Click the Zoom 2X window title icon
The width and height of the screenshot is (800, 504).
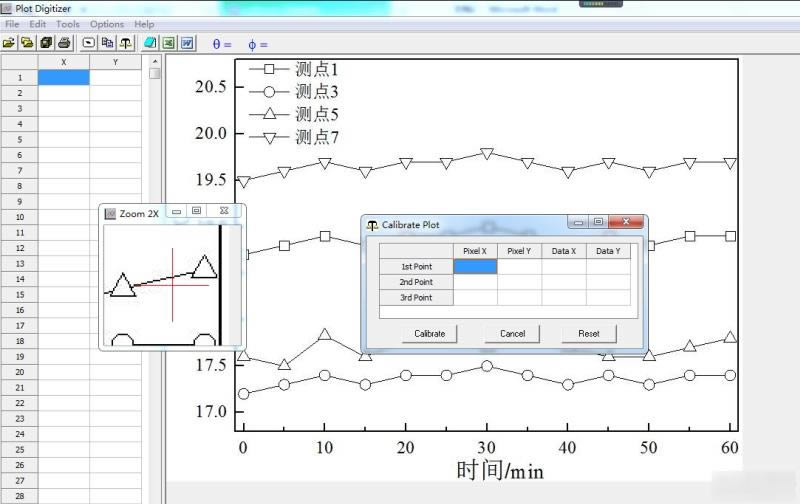point(110,214)
